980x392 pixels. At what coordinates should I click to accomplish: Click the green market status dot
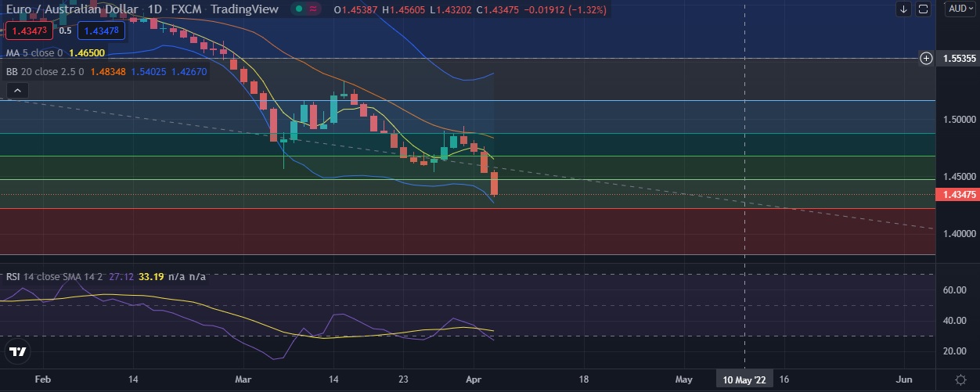tap(297, 9)
